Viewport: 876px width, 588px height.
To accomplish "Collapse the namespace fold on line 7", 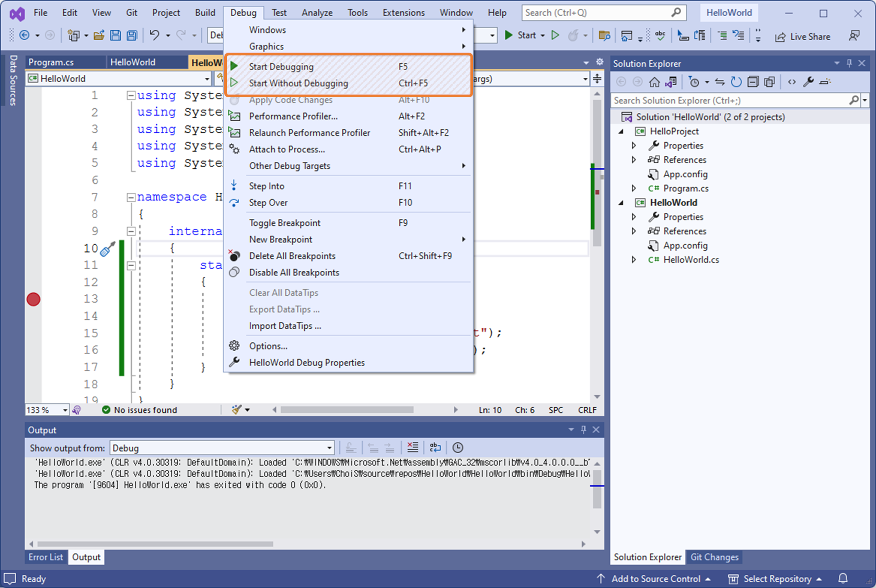I will (x=131, y=197).
